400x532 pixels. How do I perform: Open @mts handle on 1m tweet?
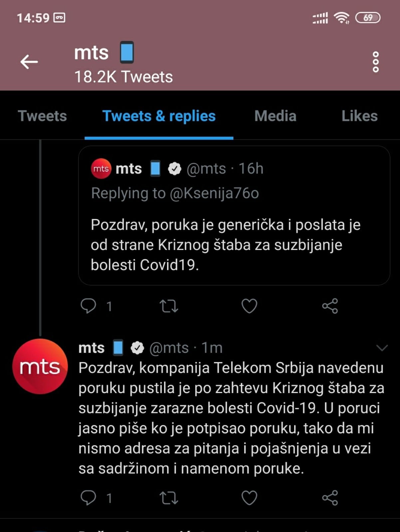pos(169,348)
